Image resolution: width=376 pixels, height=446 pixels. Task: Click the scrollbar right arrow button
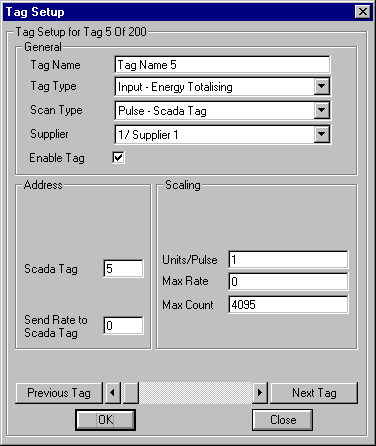pyautogui.click(x=260, y=393)
